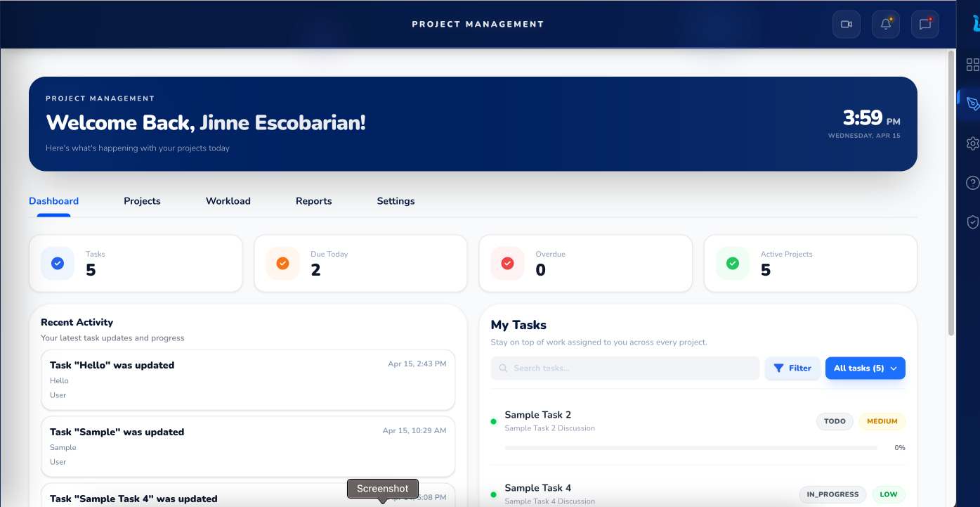980x507 pixels.
Task: Click the Filter button
Action: [x=792, y=368]
